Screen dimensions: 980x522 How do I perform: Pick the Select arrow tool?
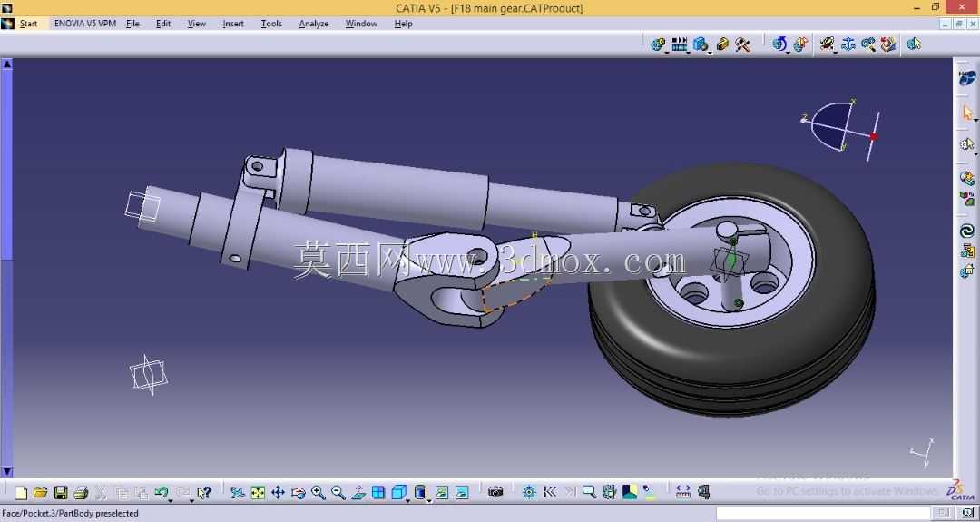click(967, 113)
